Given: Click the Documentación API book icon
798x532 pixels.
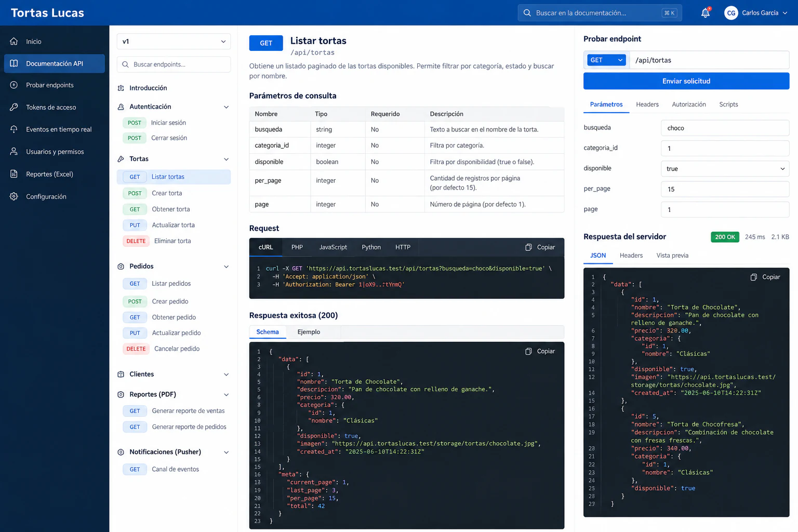Looking at the screenshot, I should (x=14, y=63).
